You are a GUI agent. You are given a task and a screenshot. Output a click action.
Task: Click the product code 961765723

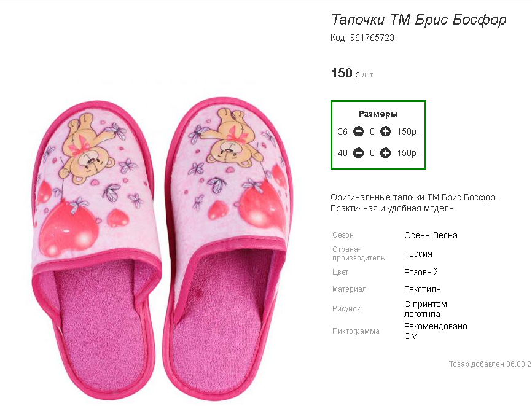click(x=372, y=37)
